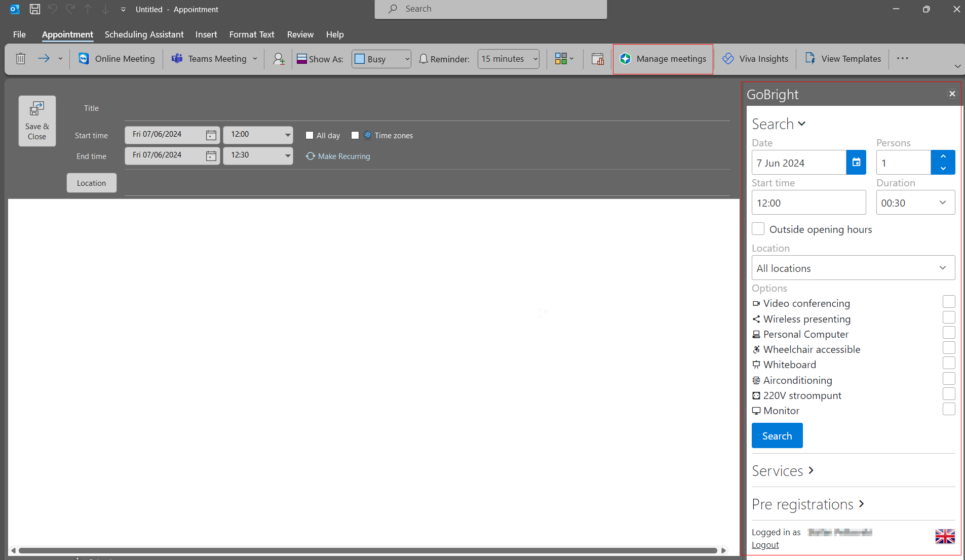
Task: Open GoBright date calendar picker
Action: point(856,163)
